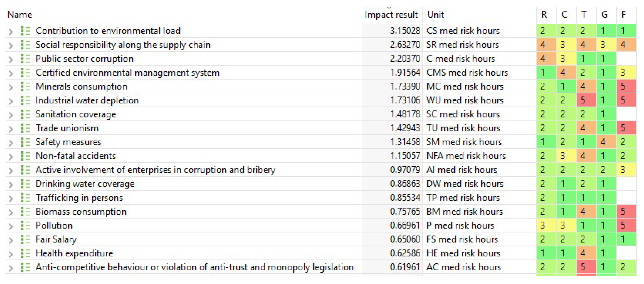The width and height of the screenshot is (644, 284).
Task: Click the Unit column header
Action: (x=436, y=14)
